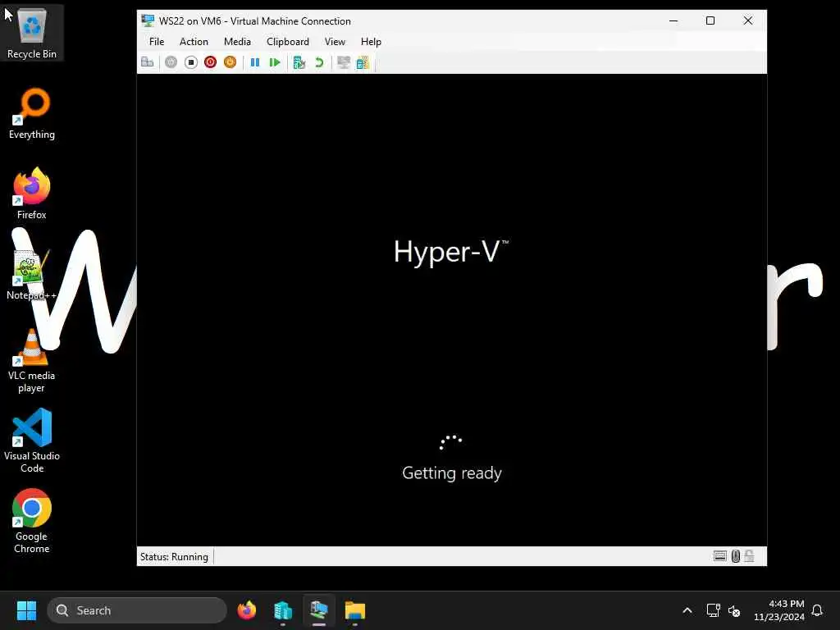
Task: Open the View menu
Action: [x=335, y=42]
